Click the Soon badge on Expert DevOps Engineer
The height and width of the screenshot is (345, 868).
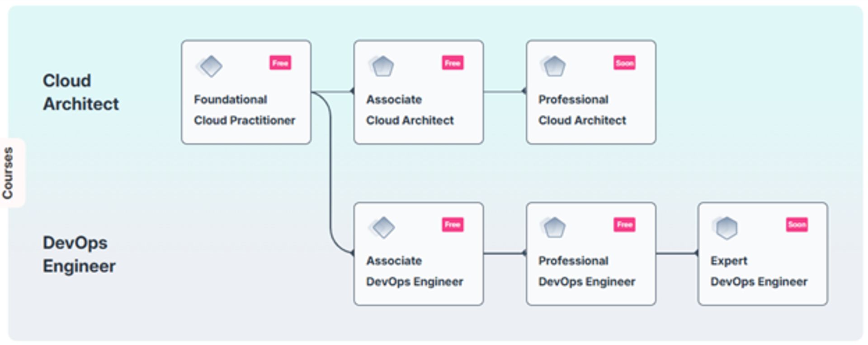797,224
